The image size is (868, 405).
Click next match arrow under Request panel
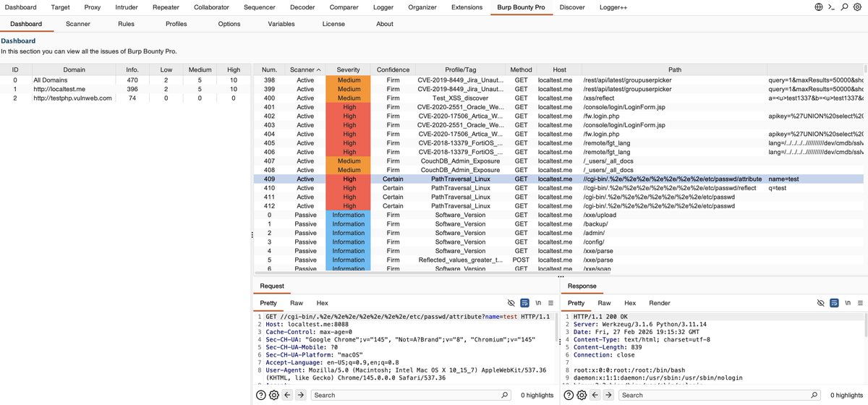click(x=301, y=395)
